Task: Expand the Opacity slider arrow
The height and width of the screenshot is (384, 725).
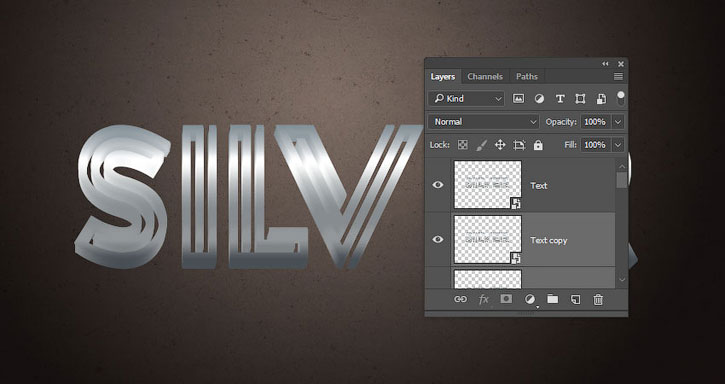Action: pyautogui.click(x=618, y=122)
